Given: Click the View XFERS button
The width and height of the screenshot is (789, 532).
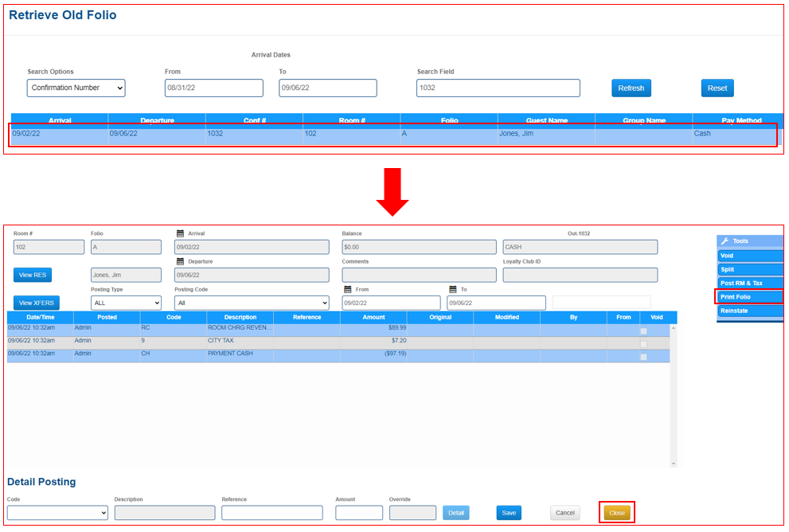Looking at the screenshot, I should tap(36, 303).
